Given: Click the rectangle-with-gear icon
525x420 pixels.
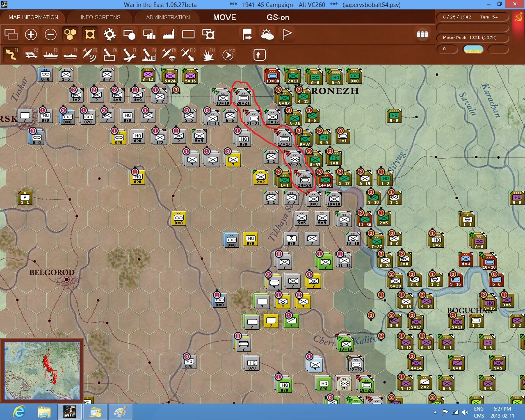Looking at the screenshot, I should click(208, 34).
